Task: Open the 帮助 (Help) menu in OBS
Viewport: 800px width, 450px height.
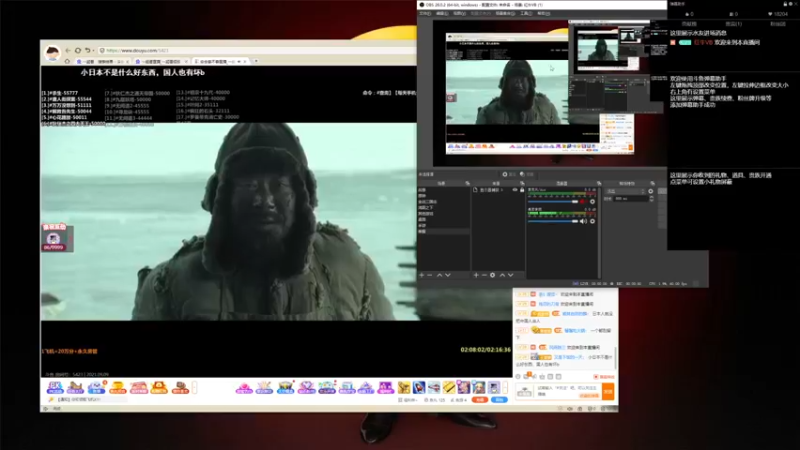Action: pyautogui.click(x=543, y=14)
